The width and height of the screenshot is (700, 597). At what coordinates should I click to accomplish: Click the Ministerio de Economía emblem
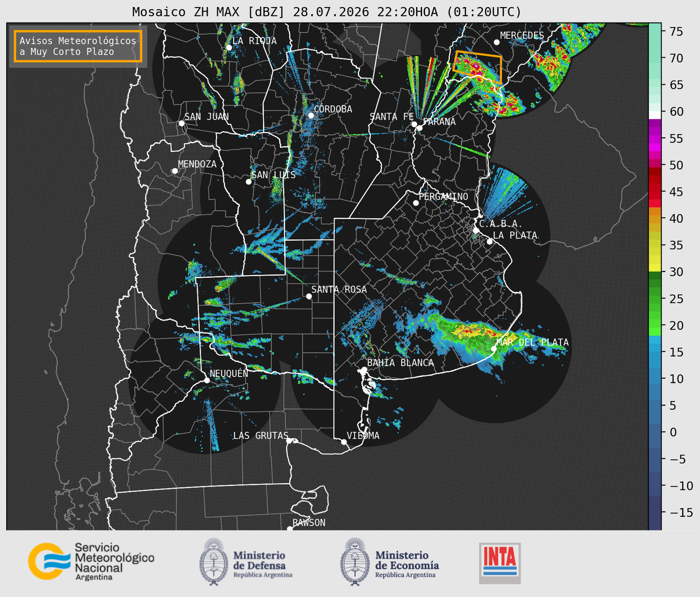point(355,562)
